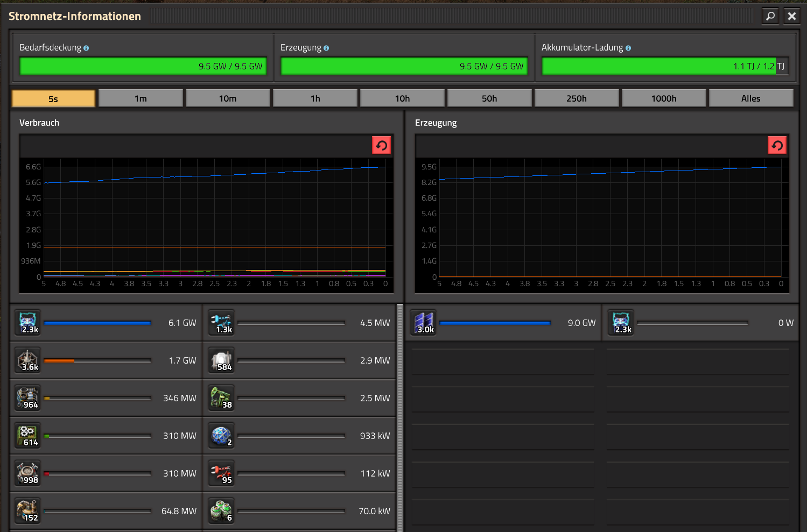The height and width of the screenshot is (532, 807).
Task: Select the accumulator icon showing 2.3k under Verbrauch
Action: [x=28, y=323]
